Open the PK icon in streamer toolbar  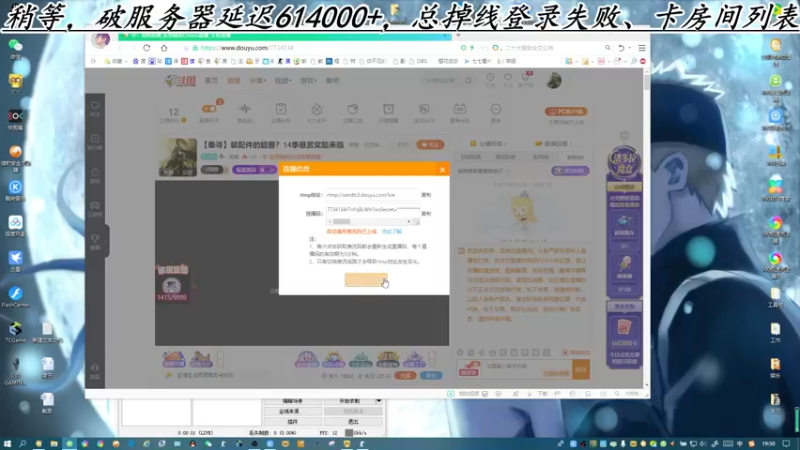pos(424,109)
